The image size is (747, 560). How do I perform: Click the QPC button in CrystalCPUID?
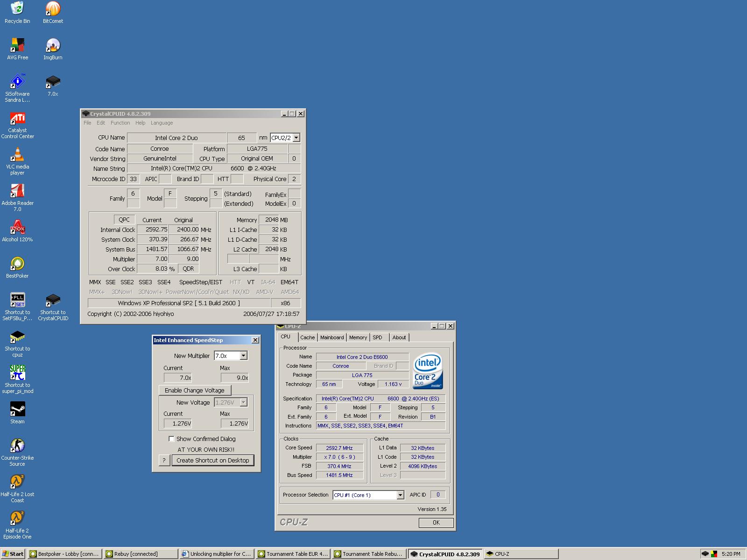tap(124, 220)
